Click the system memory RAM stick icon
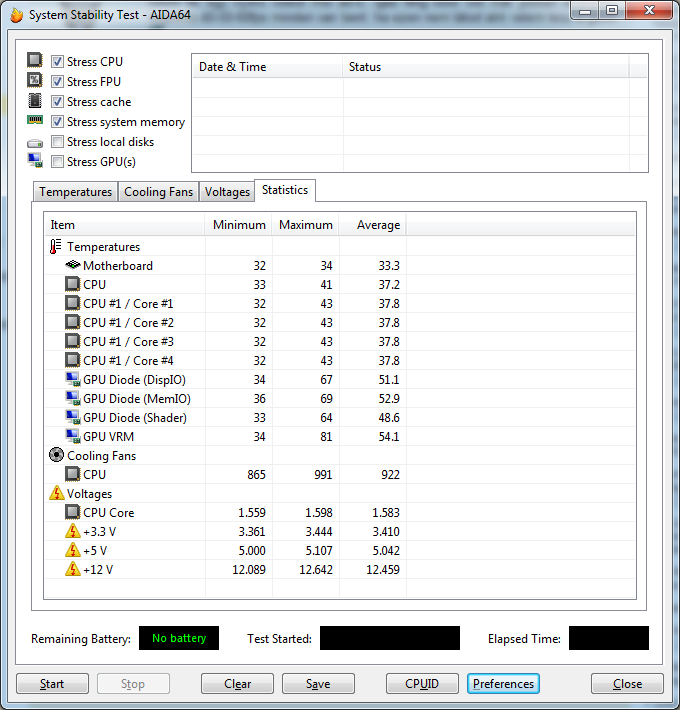The width and height of the screenshot is (680, 710). tap(34, 120)
